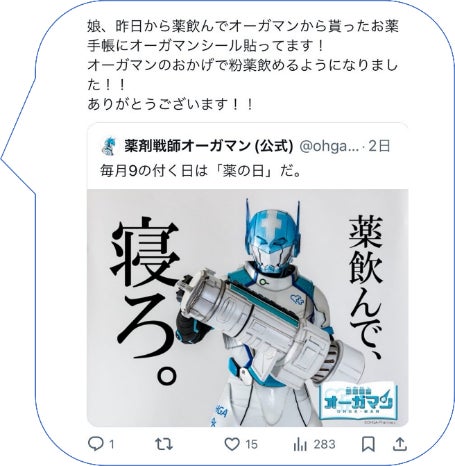Click the like count 15
The height and width of the screenshot is (466, 455).
click(x=251, y=444)
